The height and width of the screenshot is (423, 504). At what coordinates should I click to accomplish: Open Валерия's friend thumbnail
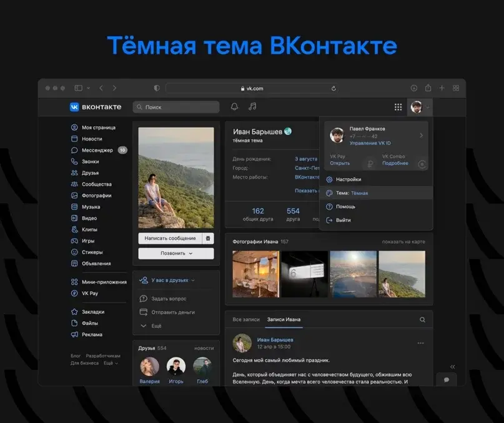click(149, 367)
